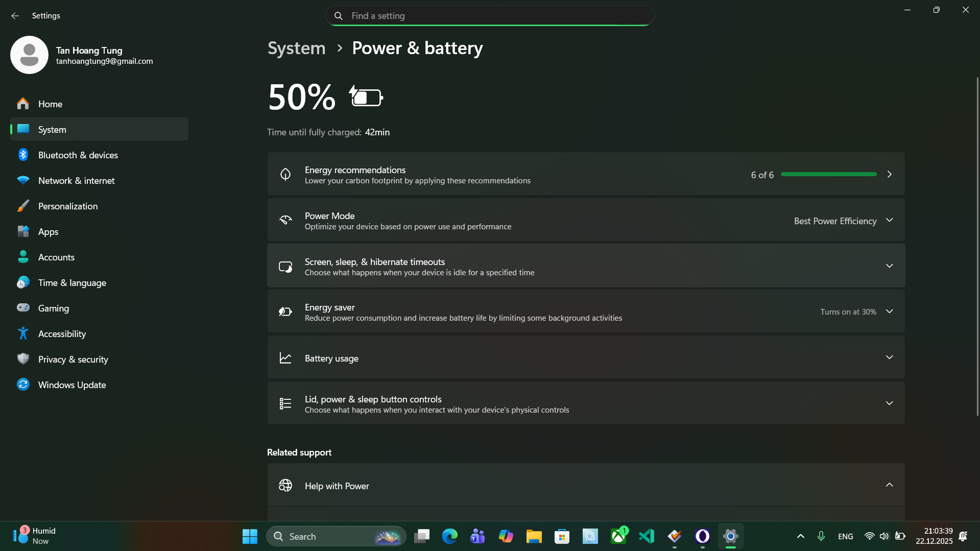The width and height of the screenshot is (980, 551).
Task: Open the Apps settings page
Action: tap(99, 231)
